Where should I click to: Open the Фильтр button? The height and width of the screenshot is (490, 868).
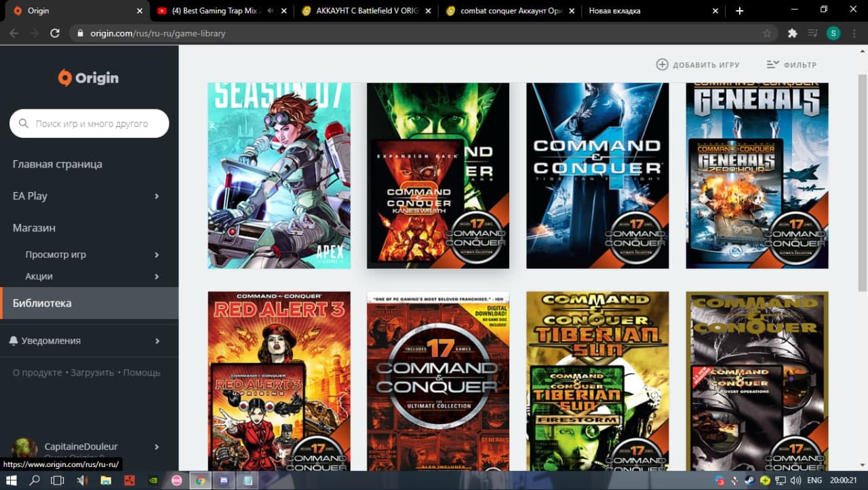[x=791, y=64]
